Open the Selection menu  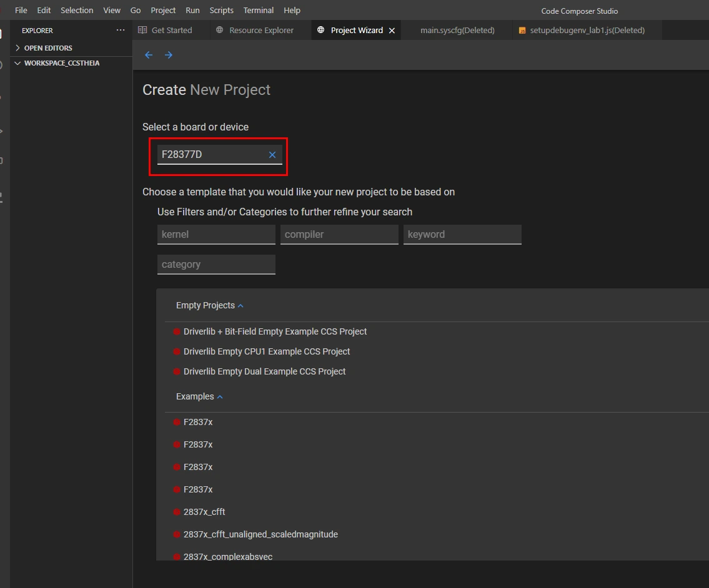pos(77,10)
